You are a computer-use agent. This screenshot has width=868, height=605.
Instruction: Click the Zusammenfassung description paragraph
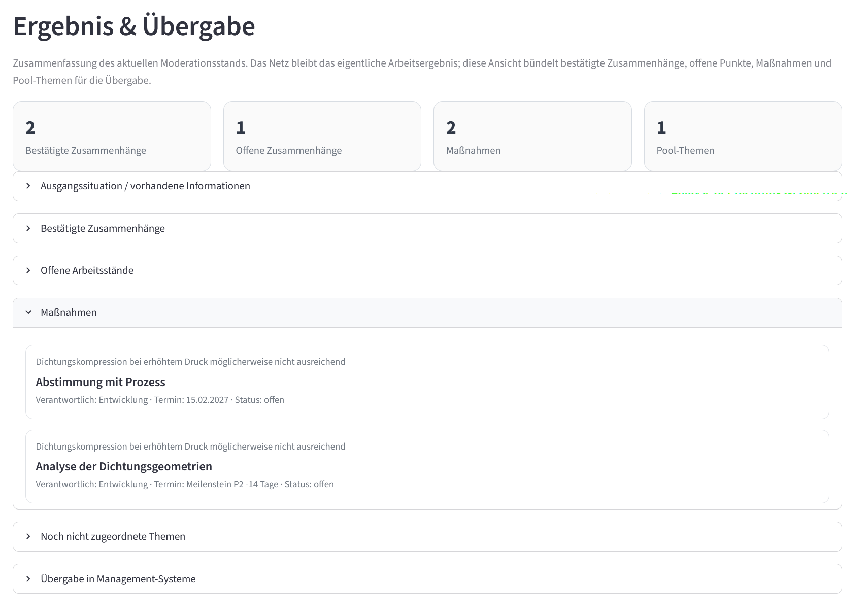(x=422, y=72)
